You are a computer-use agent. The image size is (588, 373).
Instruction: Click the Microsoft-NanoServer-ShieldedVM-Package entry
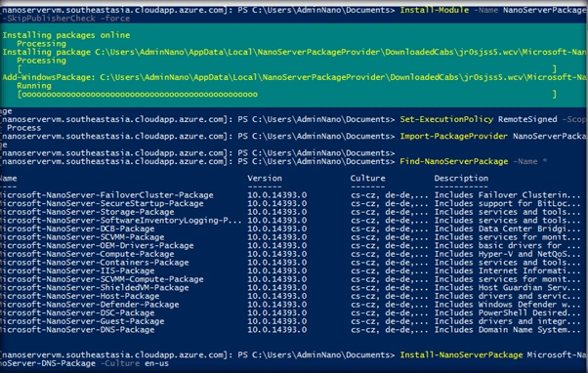[x=95, y=288]
